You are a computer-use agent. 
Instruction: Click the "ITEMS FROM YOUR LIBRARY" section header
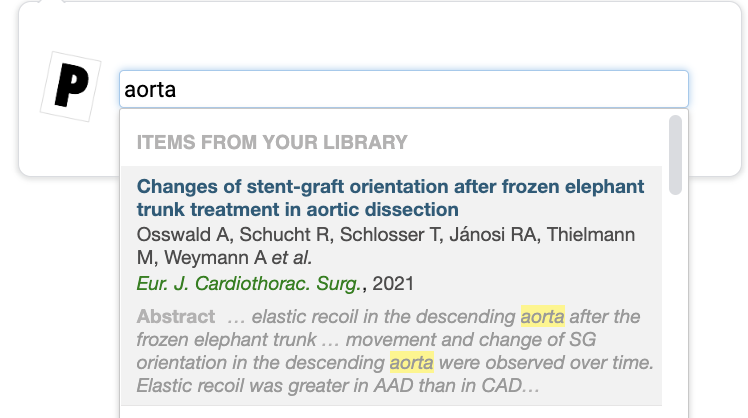pyautogui.click(x=272, y=142)
